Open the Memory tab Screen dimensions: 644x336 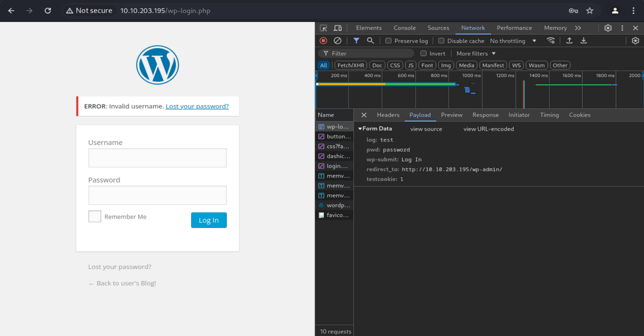(x=555, y=28)
